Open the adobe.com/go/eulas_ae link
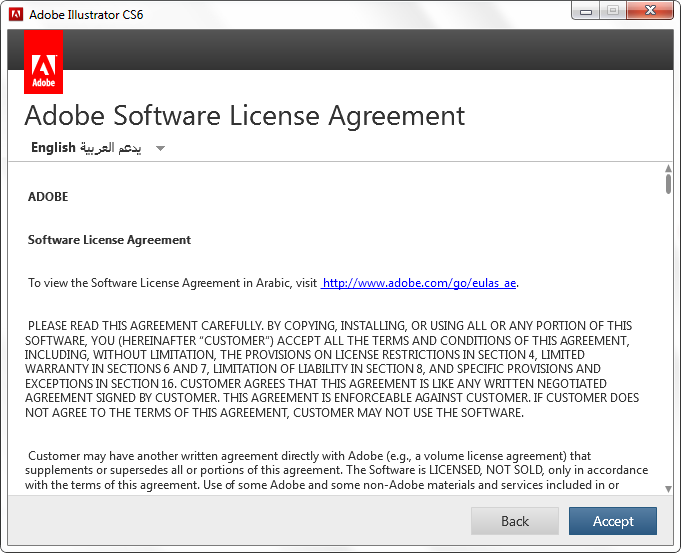Viewport: 681px width, 553px height. (x=420, y=283)
